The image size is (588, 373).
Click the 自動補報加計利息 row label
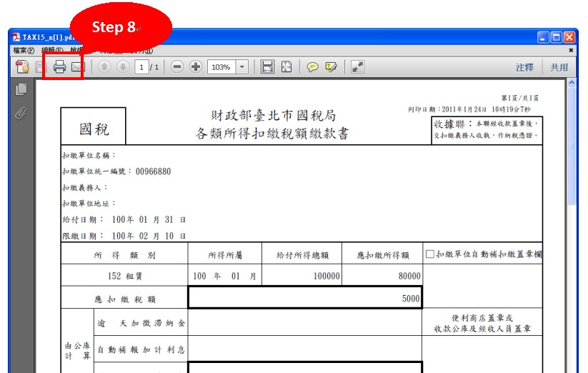click(141, 349)
